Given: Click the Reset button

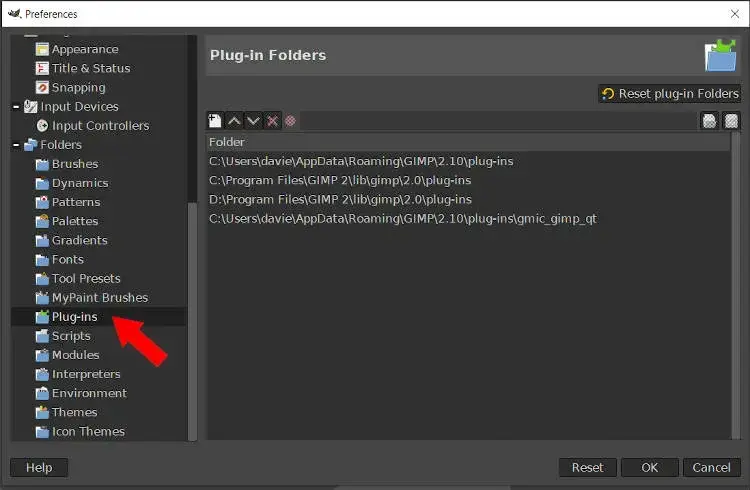Looking at the screenshot, I should click(x=587, y=468).
